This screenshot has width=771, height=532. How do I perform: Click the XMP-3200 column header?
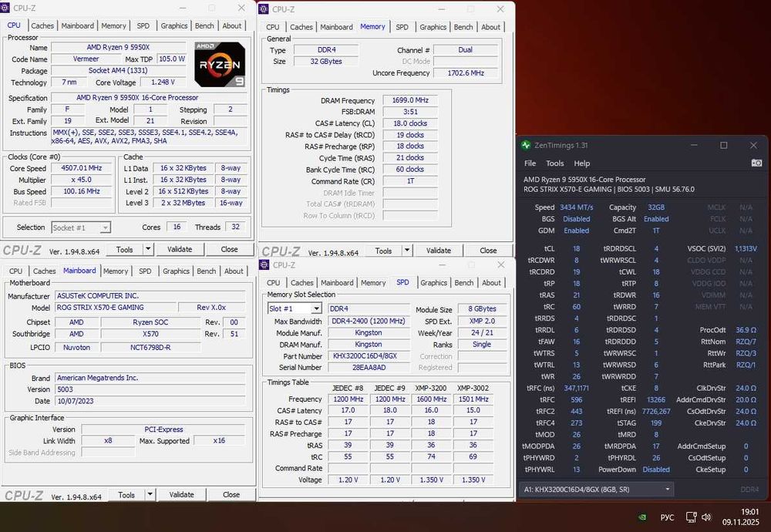pos(431,388)
